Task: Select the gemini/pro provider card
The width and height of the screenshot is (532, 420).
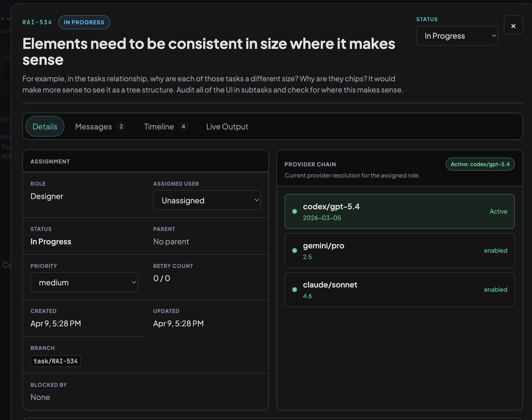Action: (399, 251)
